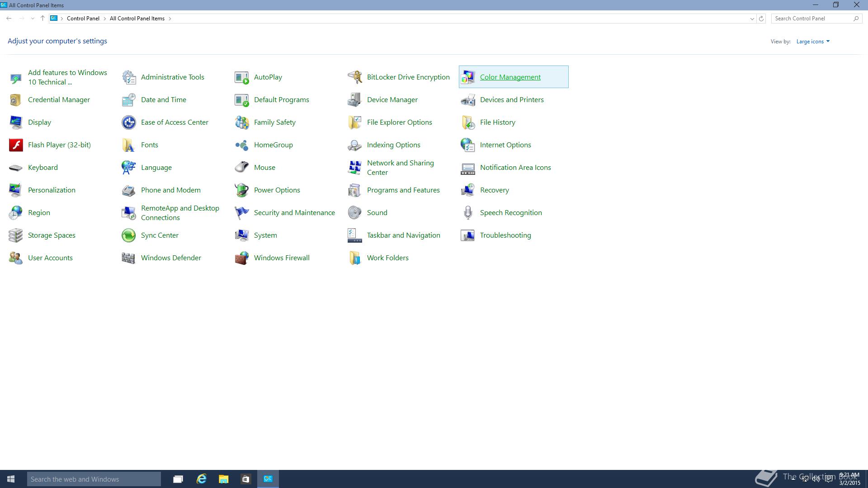Open Taskbar and Navigation link
The width and height of the screenshot is (868, 488).
coord(404,235)
